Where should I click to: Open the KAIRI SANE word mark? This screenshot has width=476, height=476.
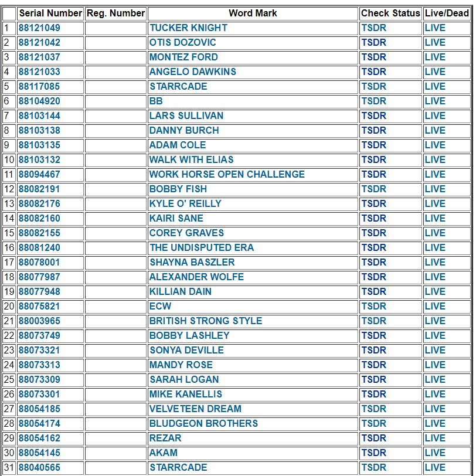pos(176,218)
